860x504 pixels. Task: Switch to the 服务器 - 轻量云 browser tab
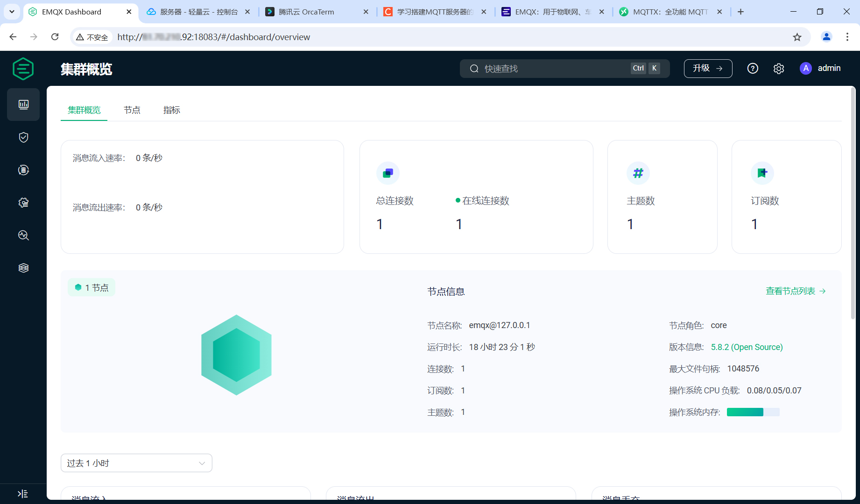[199, 12]
